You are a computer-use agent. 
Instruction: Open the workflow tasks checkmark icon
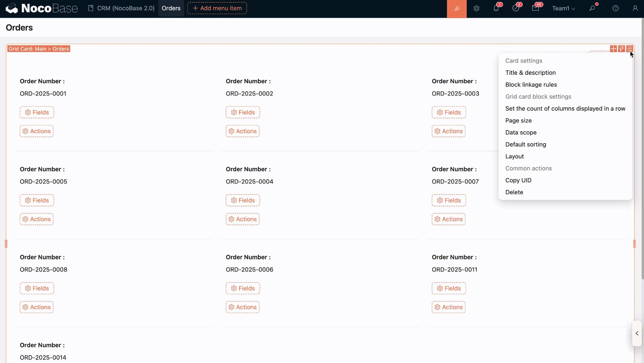[516, 9]
